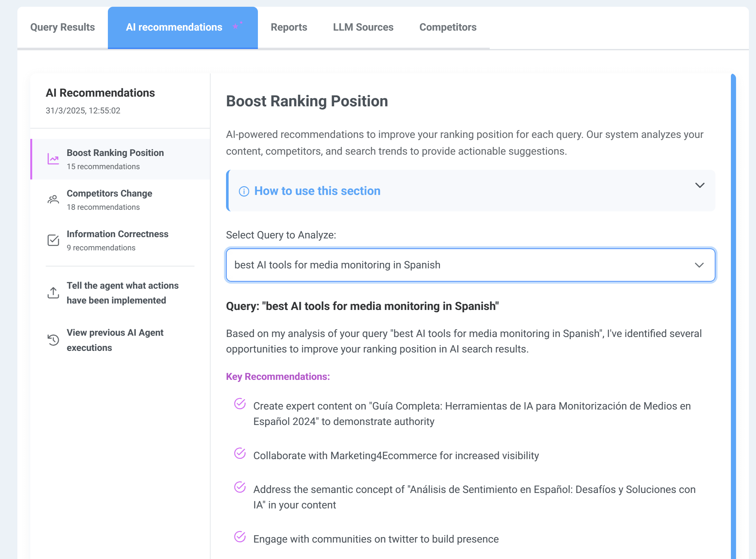Toggle check circle for Análisis de Sentimiento recommendation
Screen dimensions: 756x559
[x=240, y=487]
